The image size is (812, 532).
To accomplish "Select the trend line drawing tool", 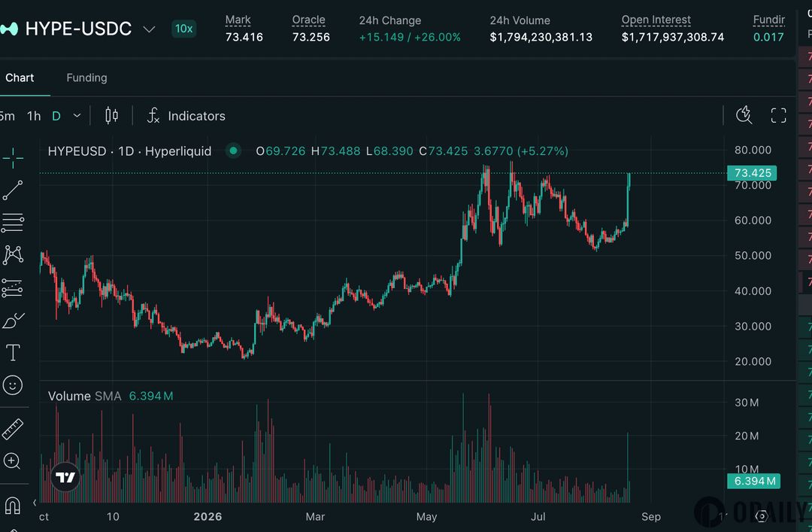I will click(13, 190).
